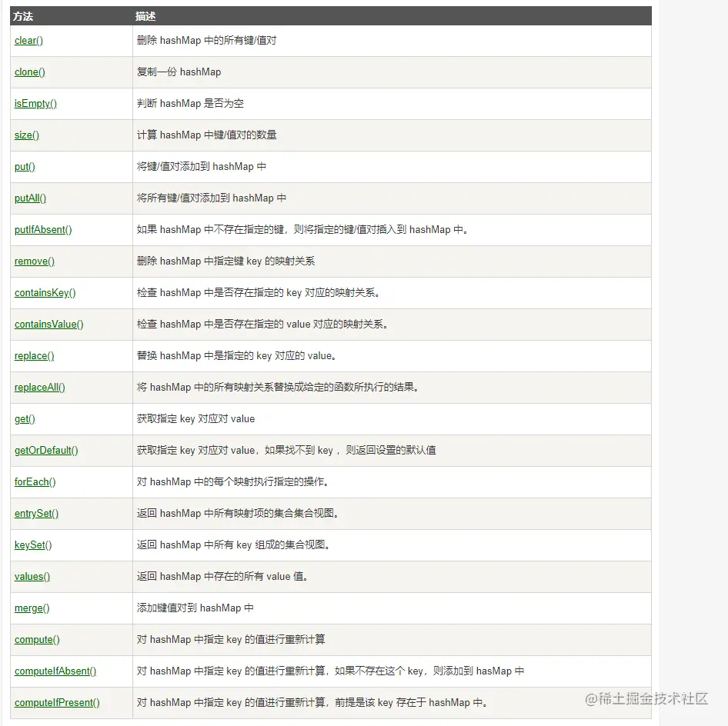Select '对 hashMap 中的每个映射执行指定的操作'
This screenshot has height=726, width=728.
[233, 482]
